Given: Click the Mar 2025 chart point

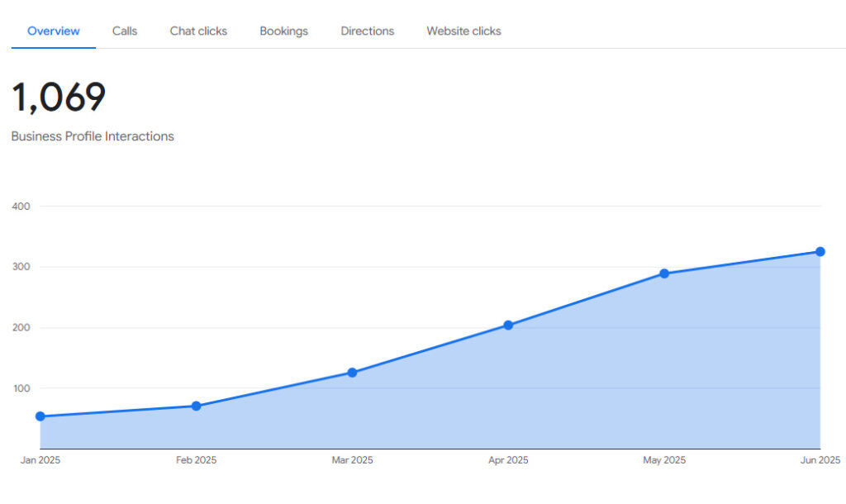Looking at the screenshot, I should tap(352, 373).
